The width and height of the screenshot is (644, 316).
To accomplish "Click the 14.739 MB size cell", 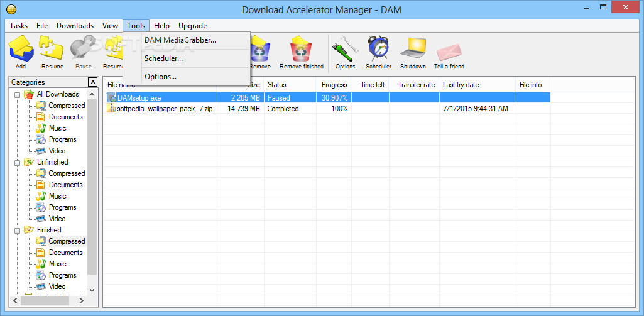I will [240, 109].
